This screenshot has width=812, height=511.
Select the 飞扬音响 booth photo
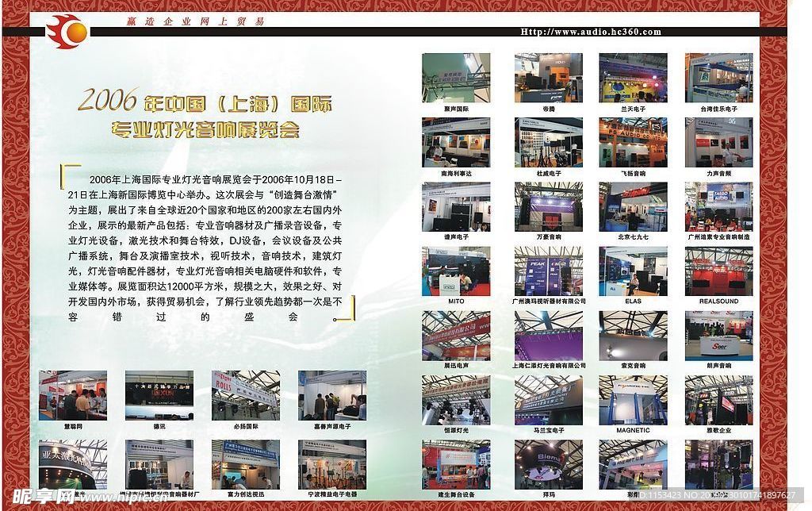pos(633,143)
